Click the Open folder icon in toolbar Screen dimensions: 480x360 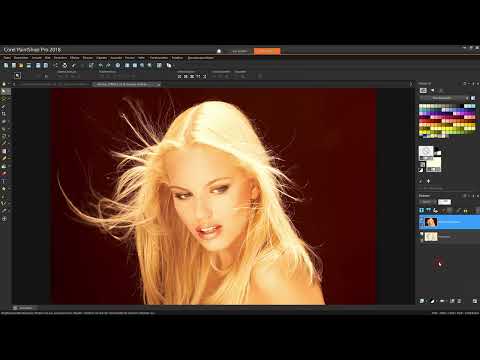click(21, 65)
